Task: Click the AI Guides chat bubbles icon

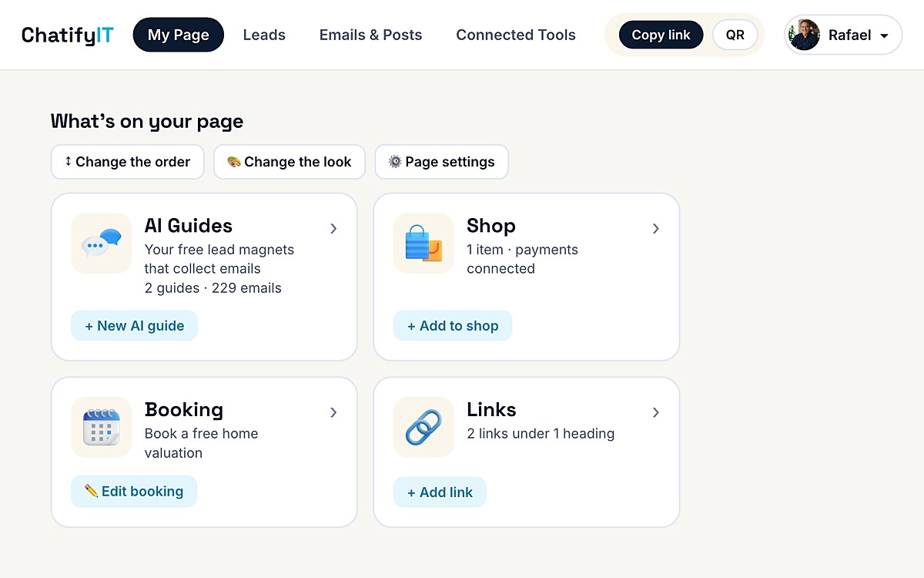Action: tap(101, 243)
